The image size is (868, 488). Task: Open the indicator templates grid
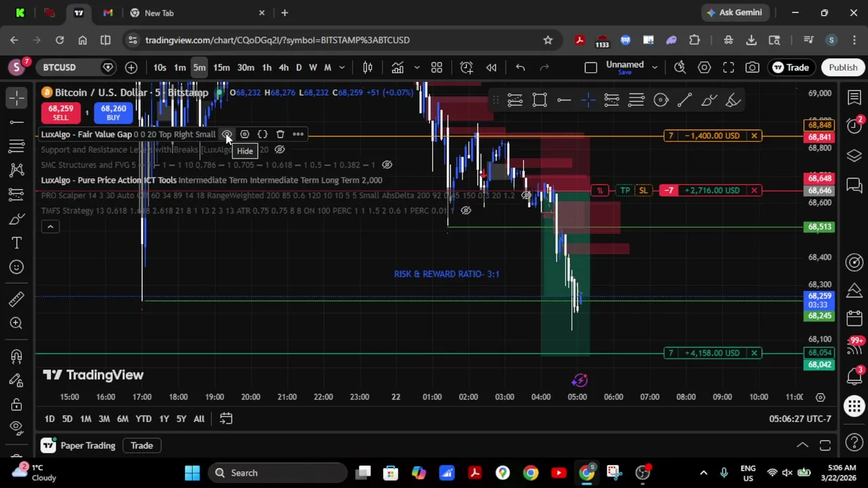(x=437, y=67)
